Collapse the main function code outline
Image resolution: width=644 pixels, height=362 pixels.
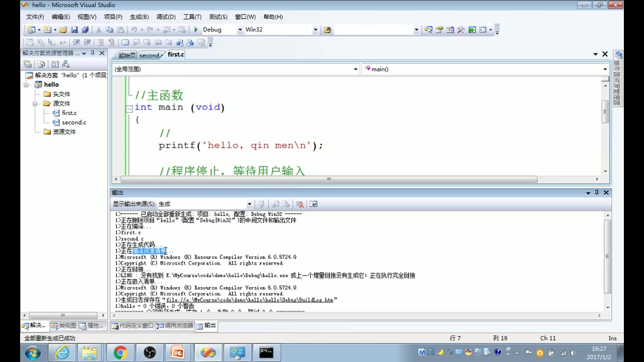(x=129, y=108)
